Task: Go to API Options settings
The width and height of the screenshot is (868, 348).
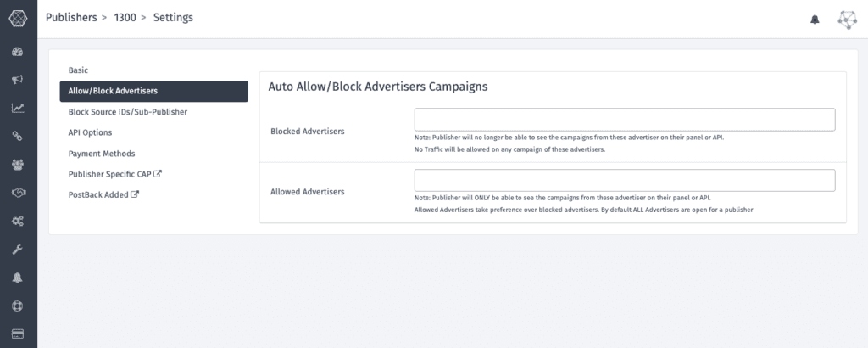Action: click(90, 132)
